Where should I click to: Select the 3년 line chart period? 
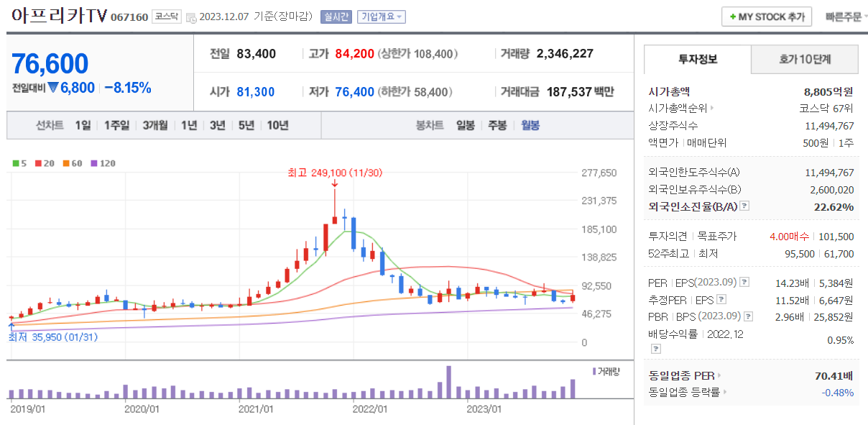[217, 125]
